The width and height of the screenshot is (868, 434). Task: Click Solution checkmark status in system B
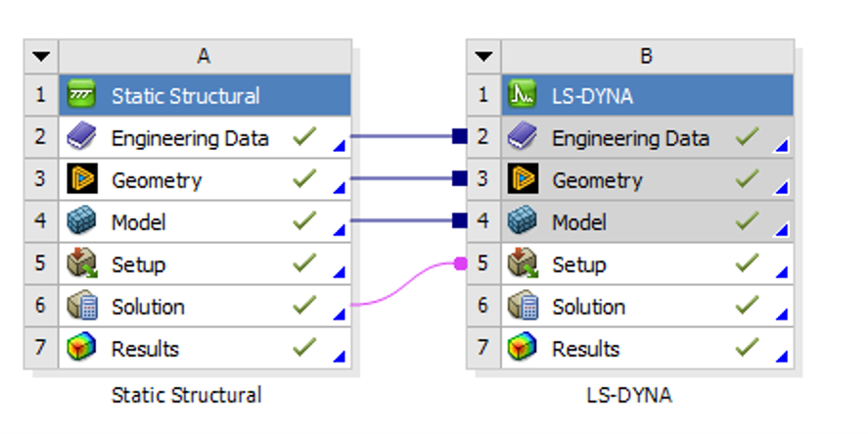[x=747, y=305]
